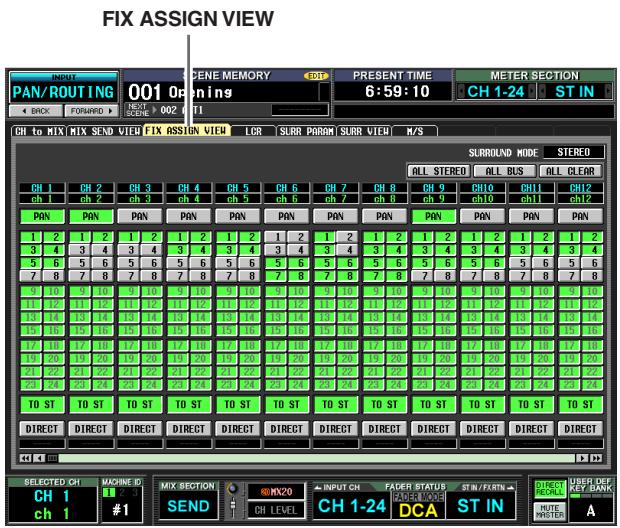Open the SURR VIEW tab
620x528 pixels.
click(x=364, y=131)
